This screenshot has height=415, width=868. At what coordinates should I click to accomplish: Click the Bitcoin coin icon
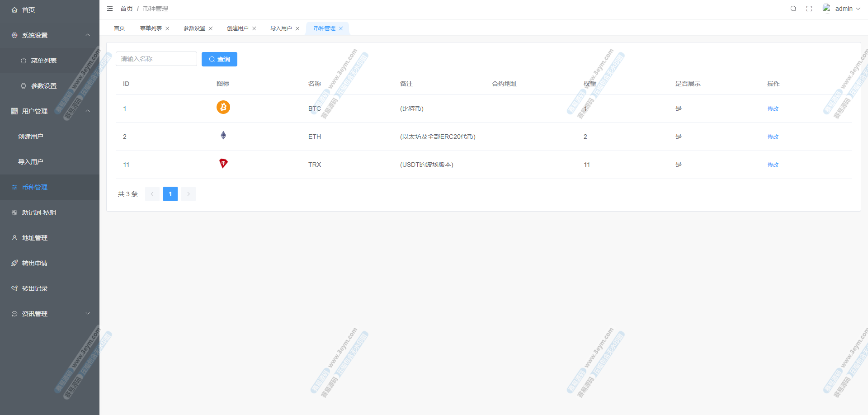click(x=223, y=107)
